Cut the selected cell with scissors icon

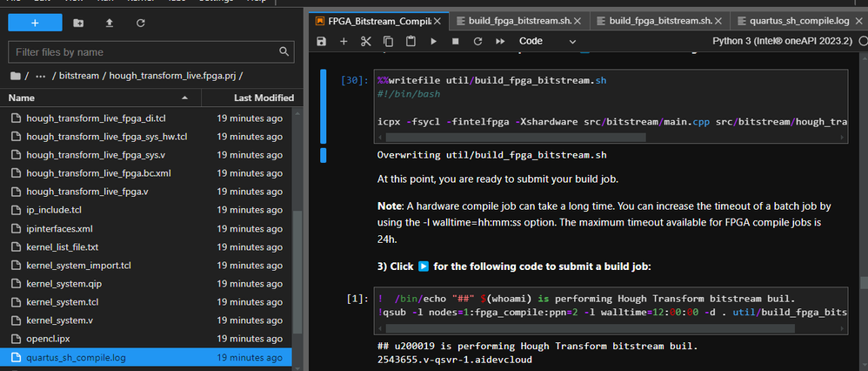[365, 41]
